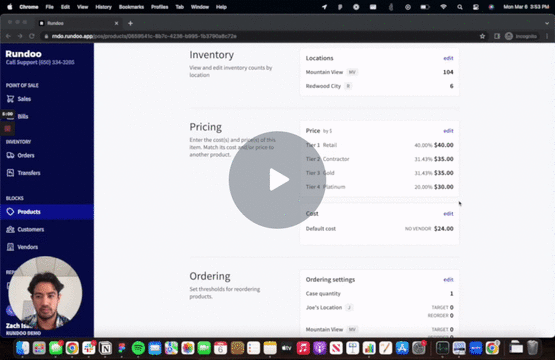Click the Rundoo logo text
555x360 pixels.
(x=23, y=54)
